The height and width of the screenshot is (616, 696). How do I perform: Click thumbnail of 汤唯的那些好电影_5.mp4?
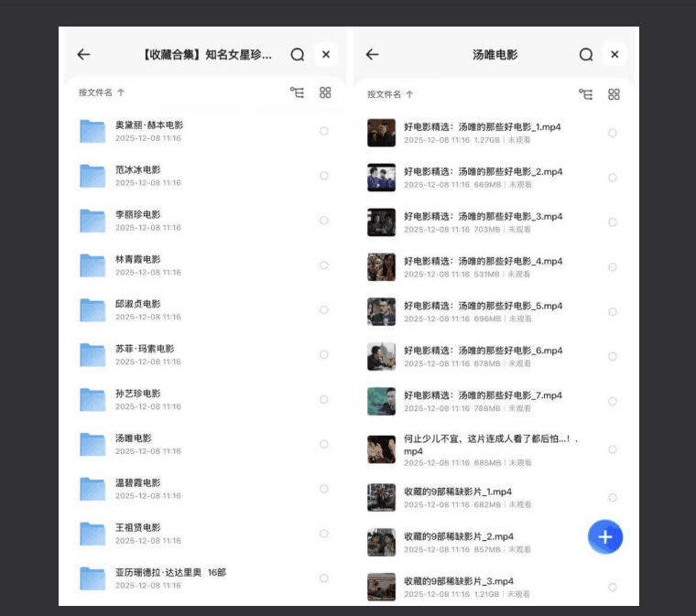381,312
